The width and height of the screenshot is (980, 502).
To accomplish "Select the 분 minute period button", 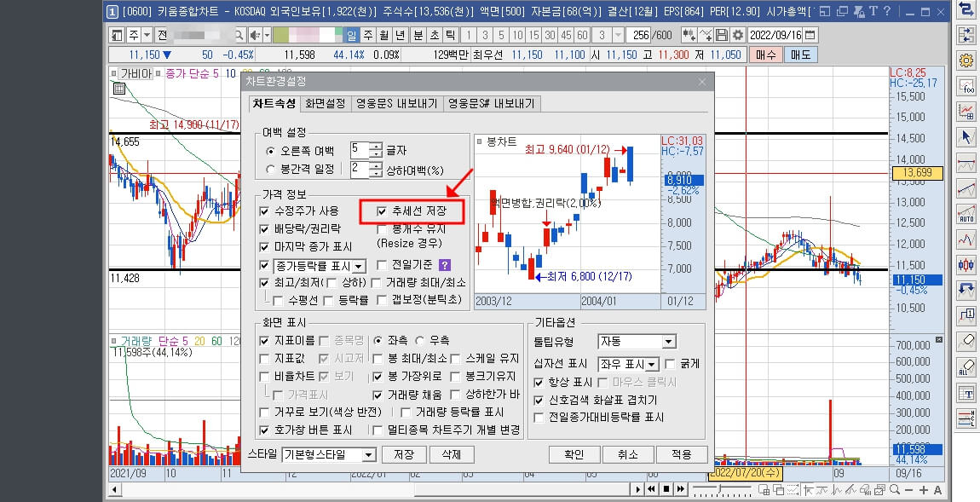I will click(418, 35).
